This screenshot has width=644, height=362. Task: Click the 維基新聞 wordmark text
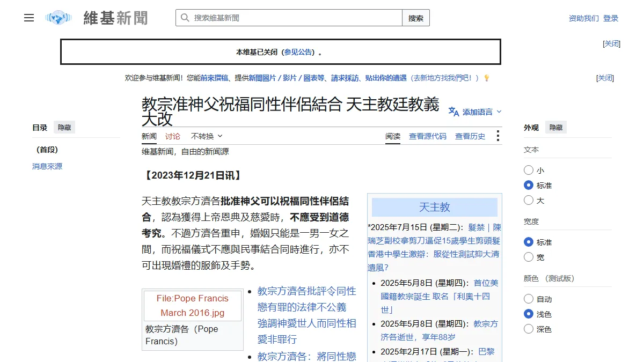coord(115,18)
